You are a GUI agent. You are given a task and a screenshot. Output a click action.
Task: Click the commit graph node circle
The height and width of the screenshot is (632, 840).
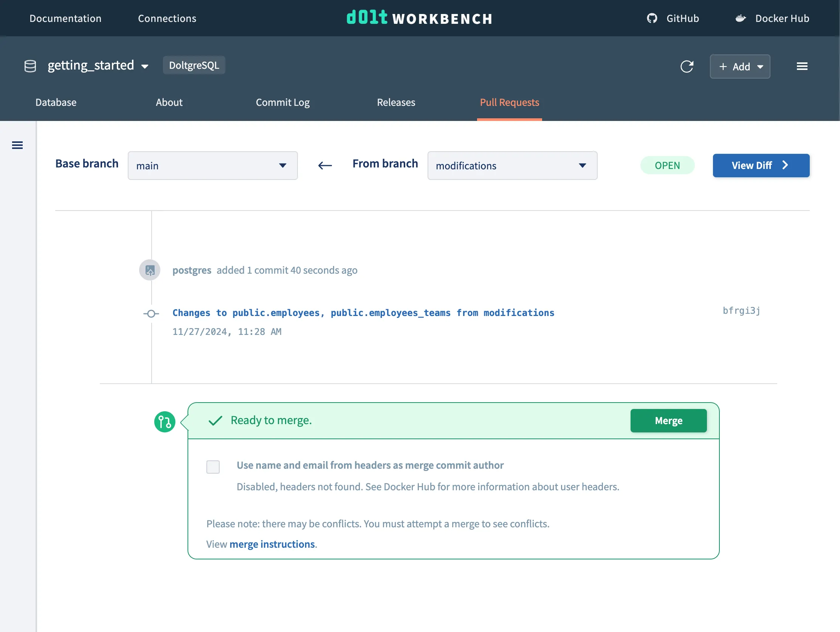click(151, 313)
